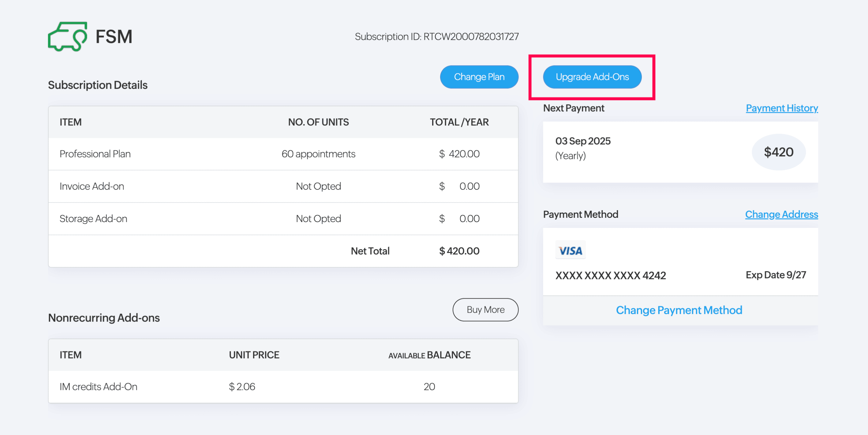This screenshot has width=868, height=435.
Task: Click the TOTAL /YEAR column header
Action: click(459, 122)
